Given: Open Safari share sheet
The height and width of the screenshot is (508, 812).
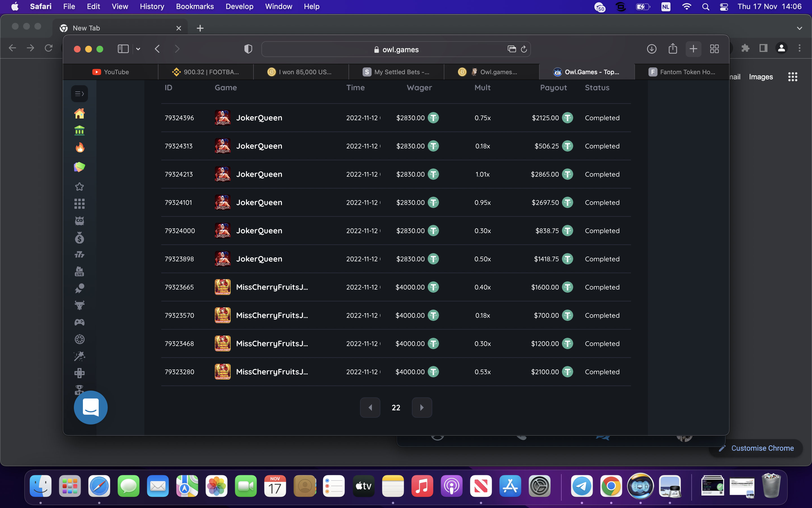Looking at the screenshot, I should pos(673,49).
